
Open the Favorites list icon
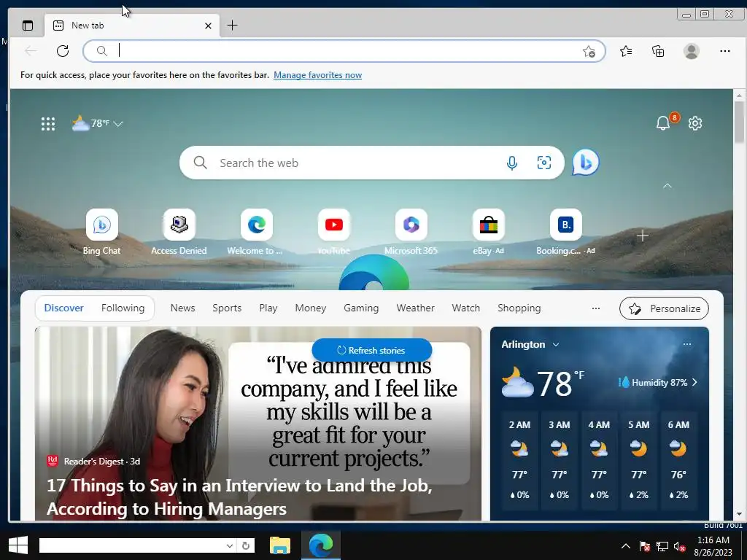point(626,51)
